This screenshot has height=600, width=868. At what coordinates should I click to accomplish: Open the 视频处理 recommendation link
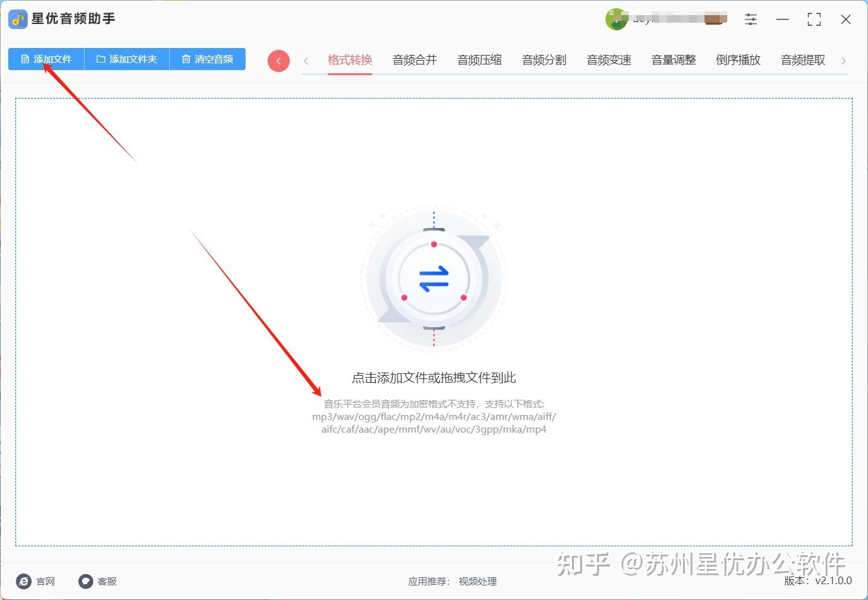pyautogui.click(x=477, y=582)
